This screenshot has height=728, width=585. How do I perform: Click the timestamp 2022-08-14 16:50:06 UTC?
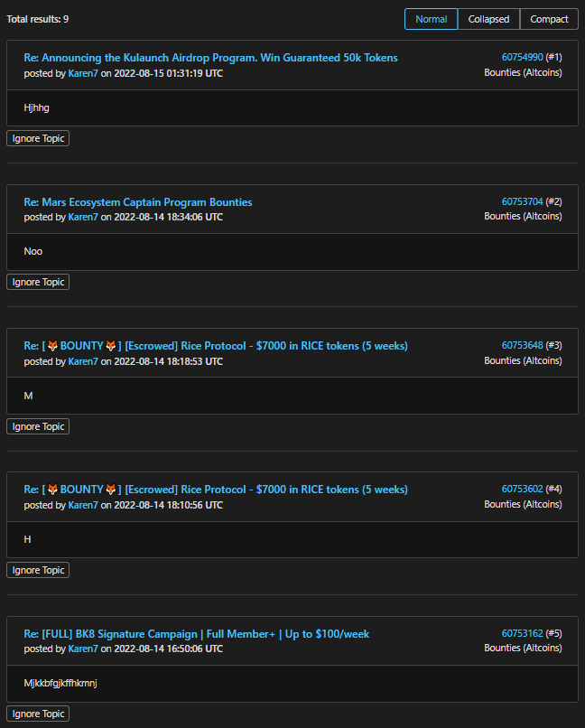click(x=169, y=649)
